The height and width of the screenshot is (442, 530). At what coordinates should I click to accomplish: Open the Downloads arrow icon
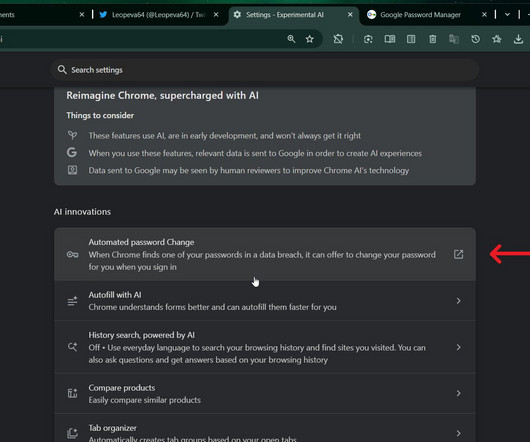[x=518, y=39]
